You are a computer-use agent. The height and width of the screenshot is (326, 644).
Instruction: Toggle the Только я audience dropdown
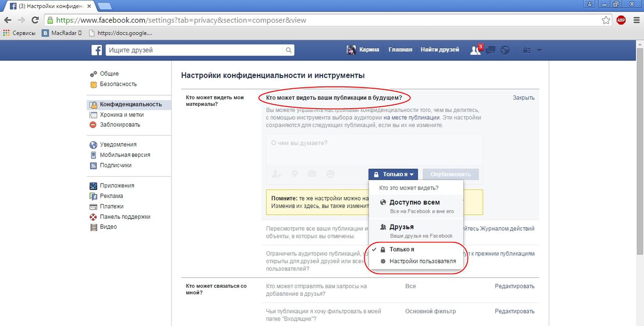click(393, 174)
